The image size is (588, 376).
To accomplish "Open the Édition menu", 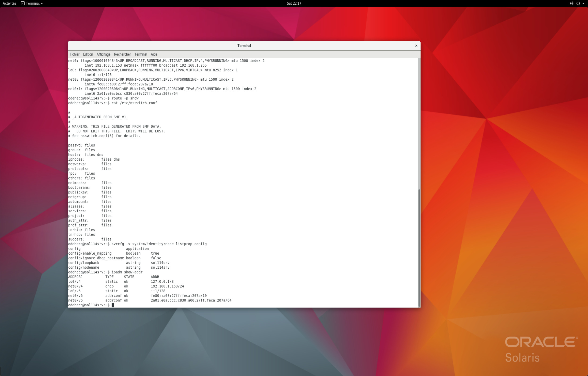I will click(x=88, y=54).
